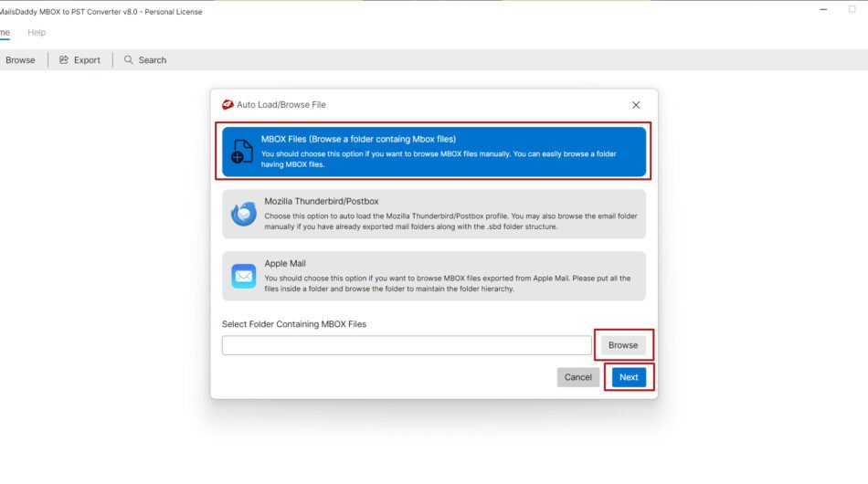Click the Apple Mail envelope icon

coord(244,276)
